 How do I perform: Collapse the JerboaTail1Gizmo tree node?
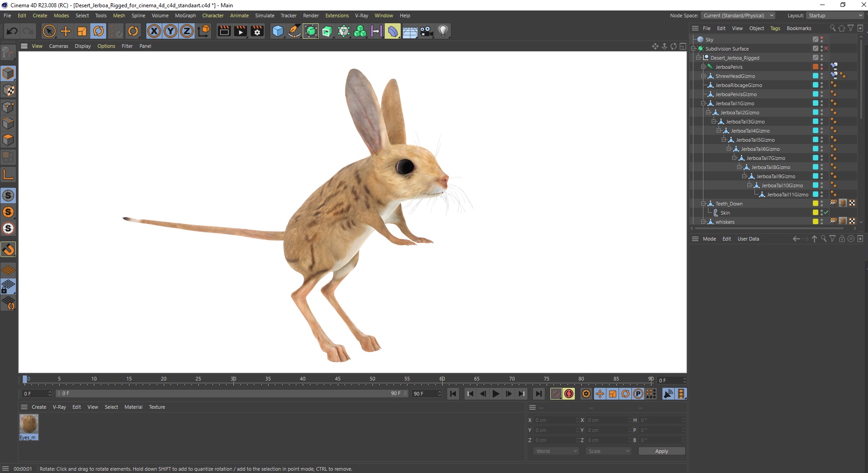(x=703, y=103)
